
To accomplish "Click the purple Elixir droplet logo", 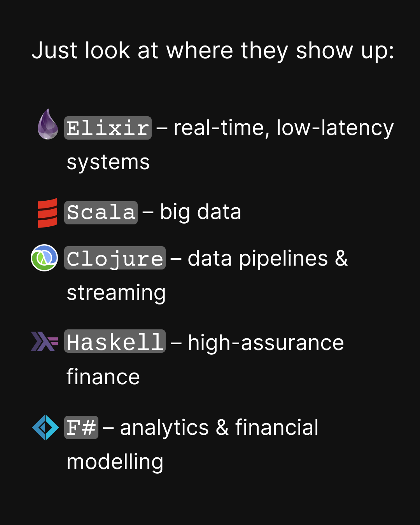I will (48, 124).
